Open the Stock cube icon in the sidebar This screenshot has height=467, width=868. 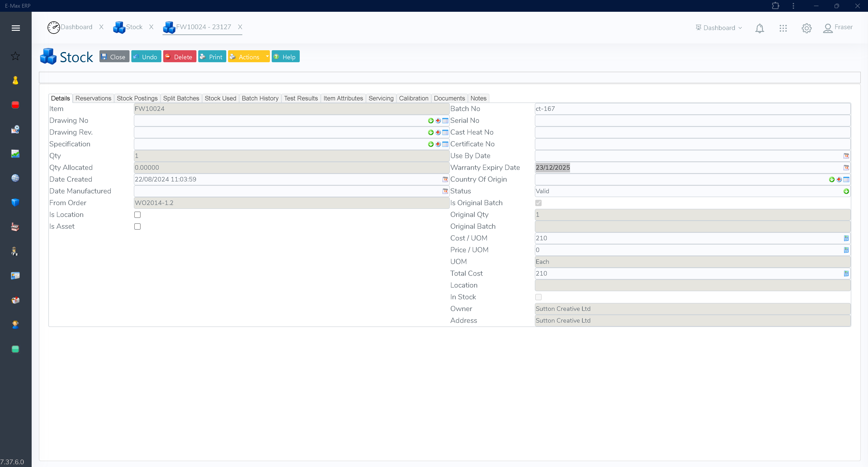[15, 202]
